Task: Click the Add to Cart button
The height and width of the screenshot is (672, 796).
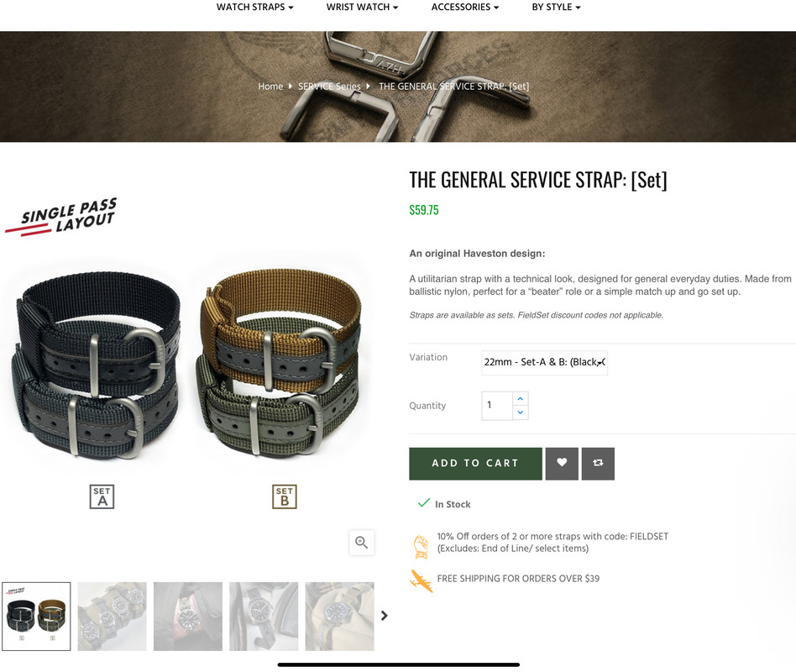Action: 476,463
